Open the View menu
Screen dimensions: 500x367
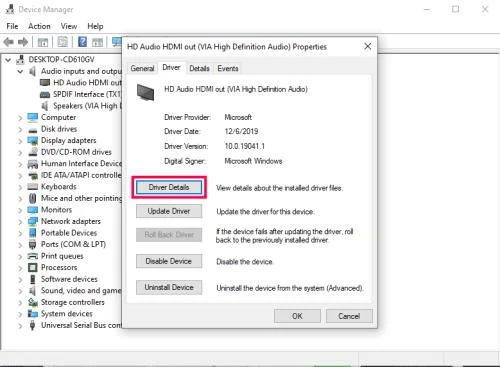69,26
